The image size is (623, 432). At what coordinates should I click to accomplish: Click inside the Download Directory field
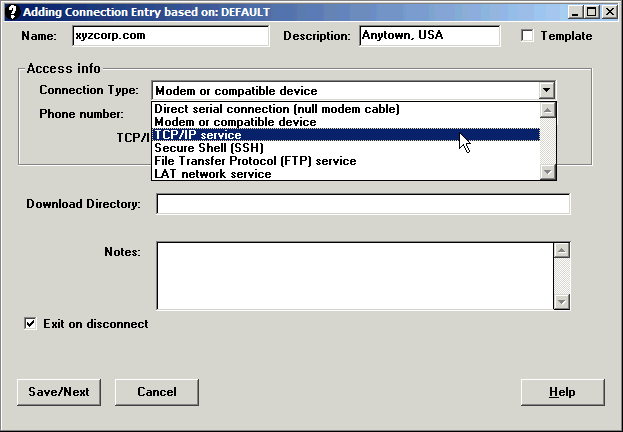[363, 204]
